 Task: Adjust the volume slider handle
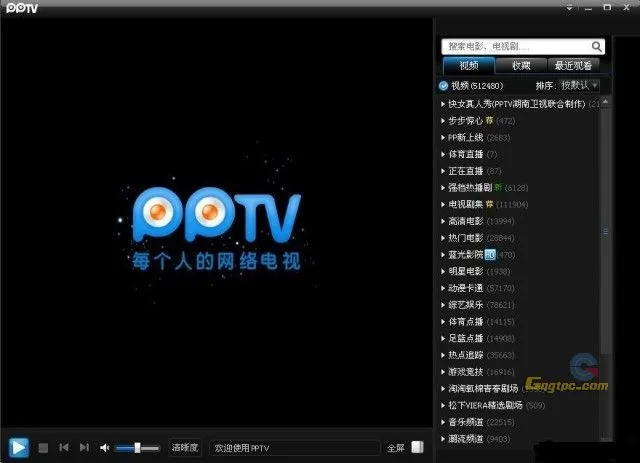click(x=138, y=448)
